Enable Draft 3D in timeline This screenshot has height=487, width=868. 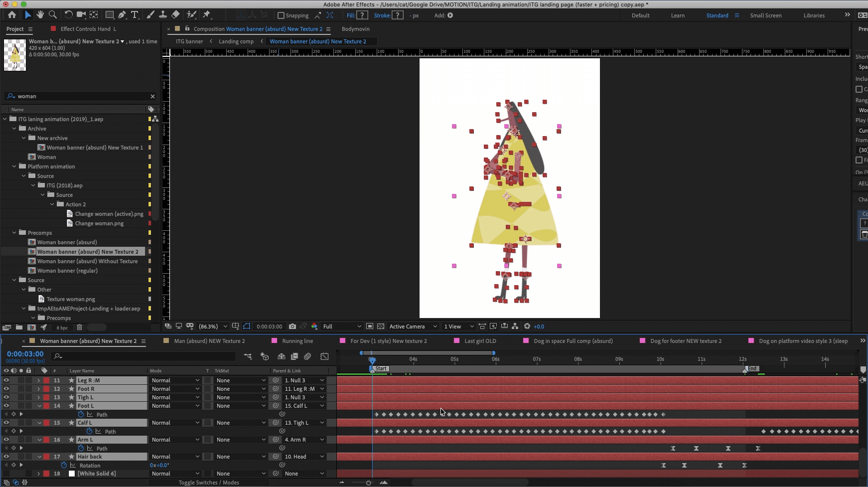pos(265,356)
